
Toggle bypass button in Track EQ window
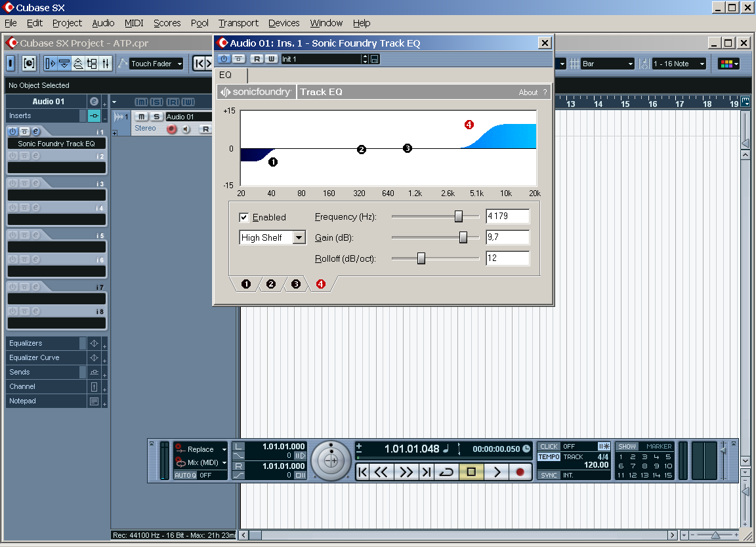pos(239,59)
